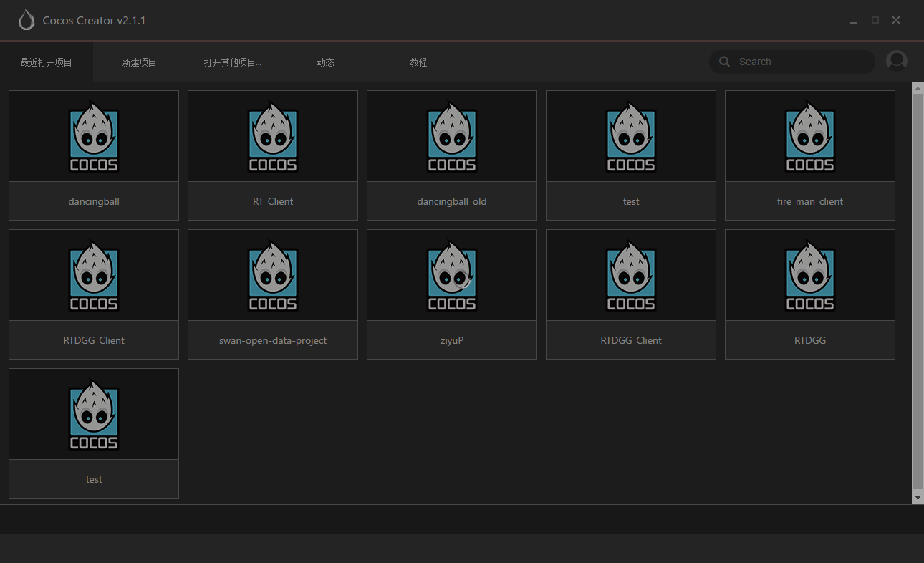Open the 新建项目 tab
924x563 pixels.
140,62
